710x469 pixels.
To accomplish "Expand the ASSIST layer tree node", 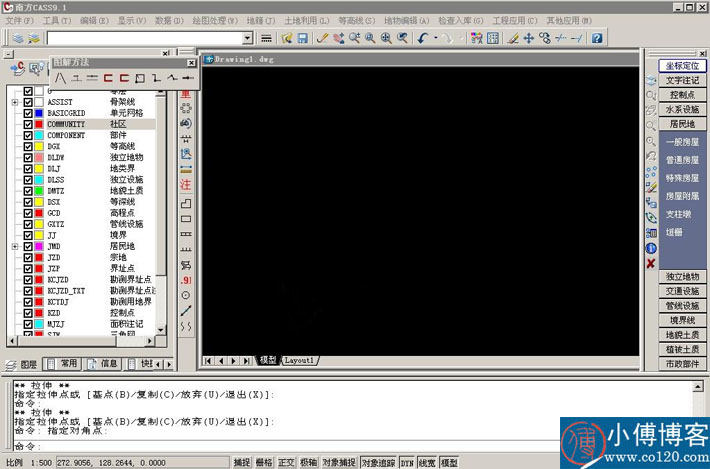I will click(15, 102).
